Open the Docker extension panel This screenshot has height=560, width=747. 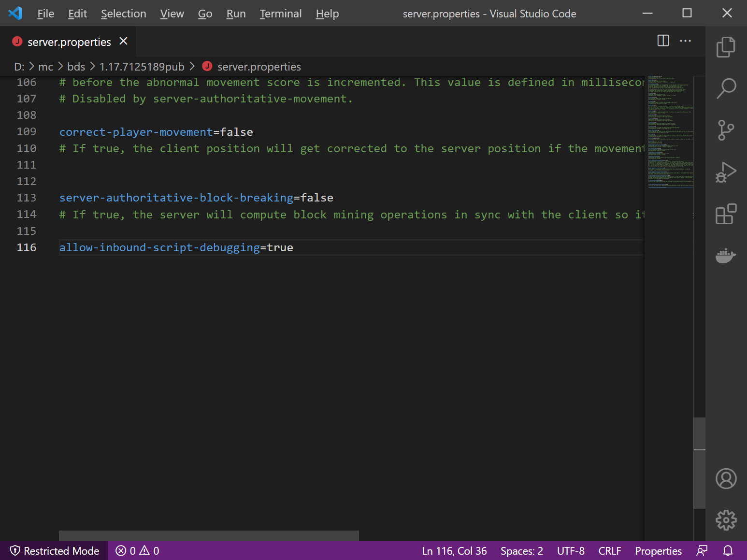(725, 256)
